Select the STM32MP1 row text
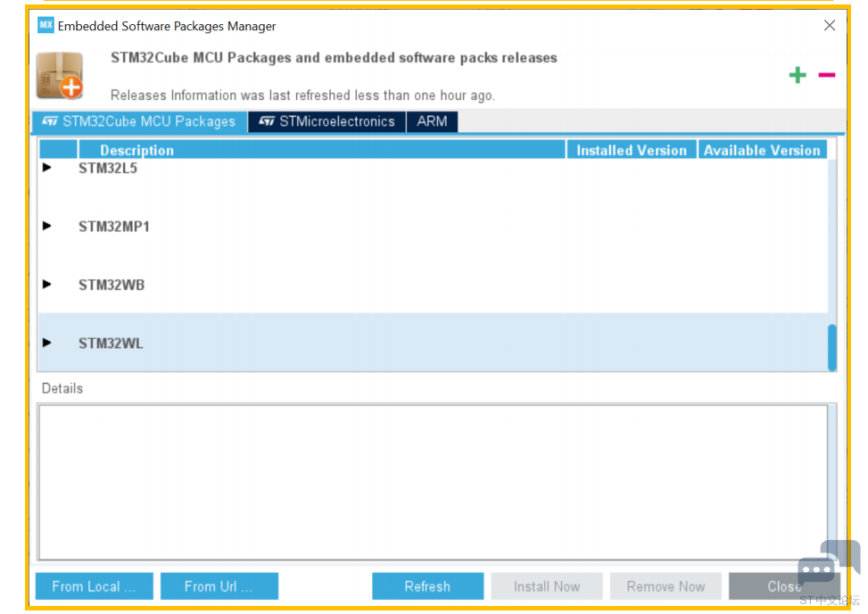Viewport: 868px width, 614px height. pyautogui.click(x=114, y=227)
